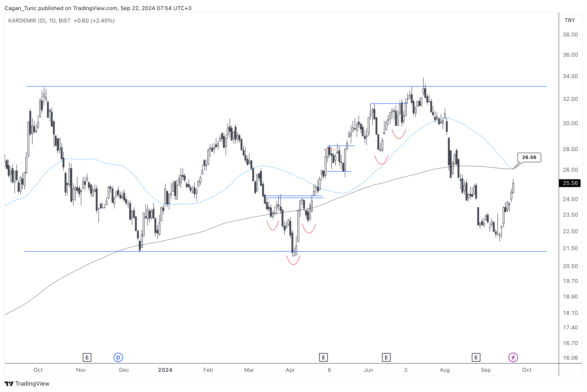Open the earnings E marker above date 6
This screenshot has width=587, height=392.
pos(323,357)
